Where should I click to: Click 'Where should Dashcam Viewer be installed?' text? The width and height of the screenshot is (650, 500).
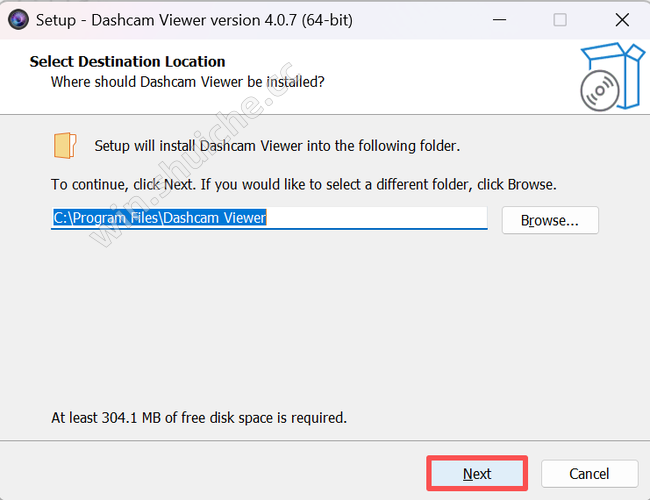pos(187,82)
